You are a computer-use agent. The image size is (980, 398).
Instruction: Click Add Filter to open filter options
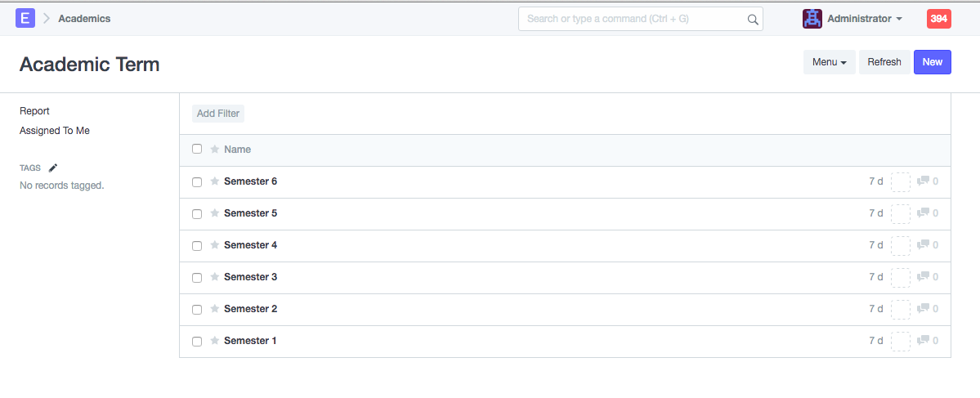(218, 114)
